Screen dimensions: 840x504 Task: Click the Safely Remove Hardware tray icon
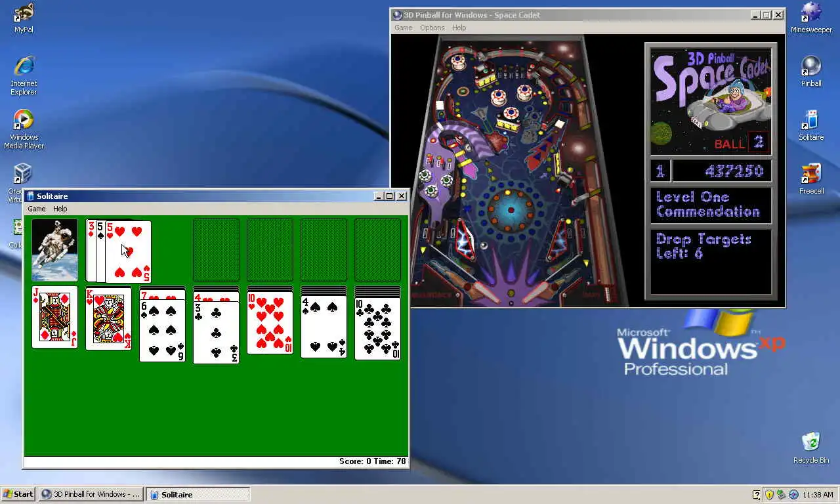(x=781, y=495)
